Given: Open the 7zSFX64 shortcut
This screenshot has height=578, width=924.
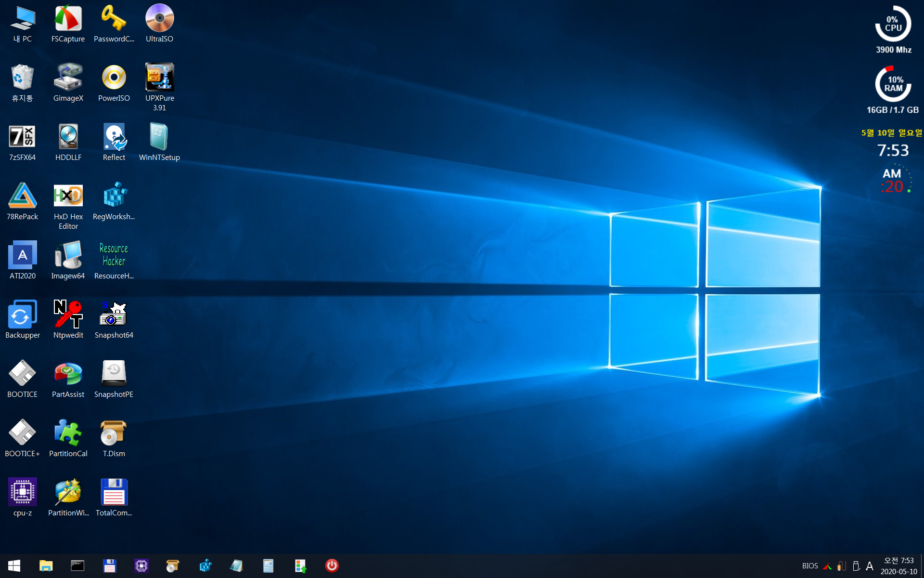Looking at the screenshot, I should pos(23,143).
